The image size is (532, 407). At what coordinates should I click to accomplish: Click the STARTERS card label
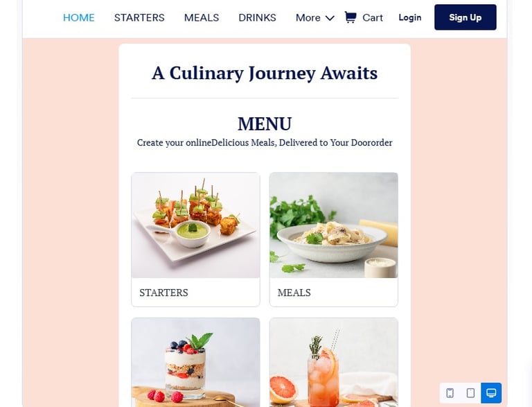163,293
